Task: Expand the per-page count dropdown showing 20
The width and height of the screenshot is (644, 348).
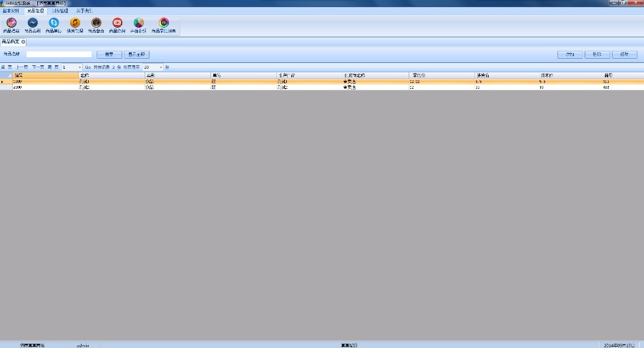Action: pos(161,67)
